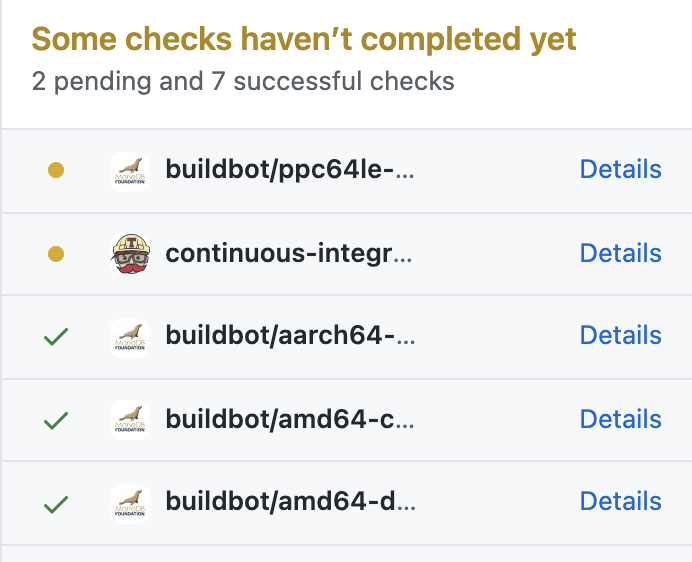Click MariaDB Foundation avatar for buildbot/ppc64le
The image size is (692, 562).
130,172
